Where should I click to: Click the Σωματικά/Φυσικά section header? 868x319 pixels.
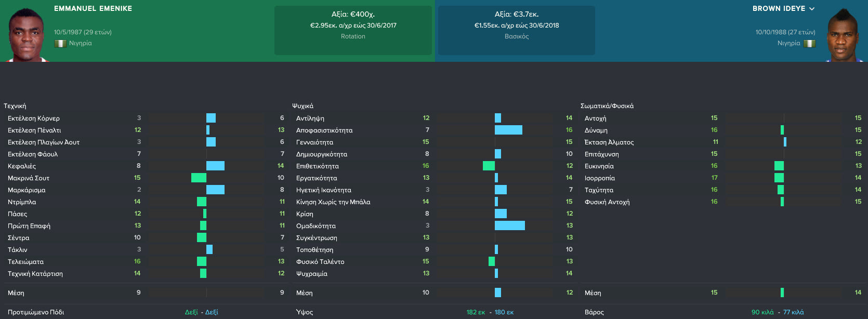607,106
